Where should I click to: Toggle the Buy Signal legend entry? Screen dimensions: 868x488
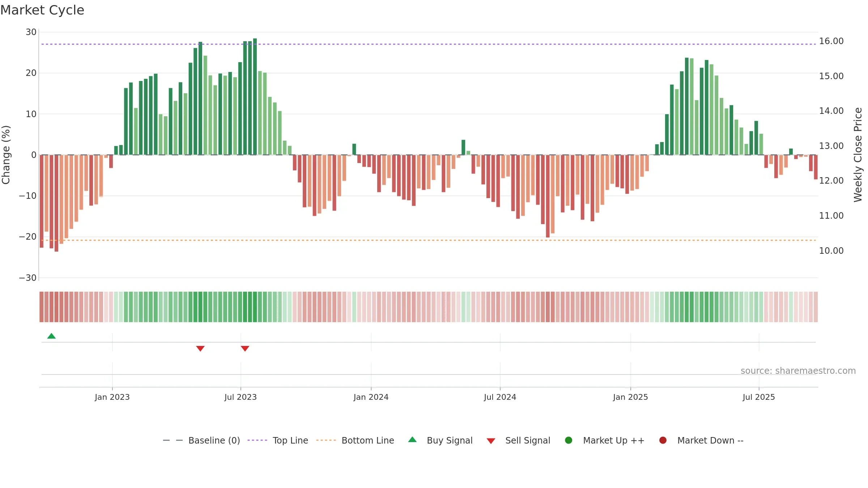coord(440,440)
